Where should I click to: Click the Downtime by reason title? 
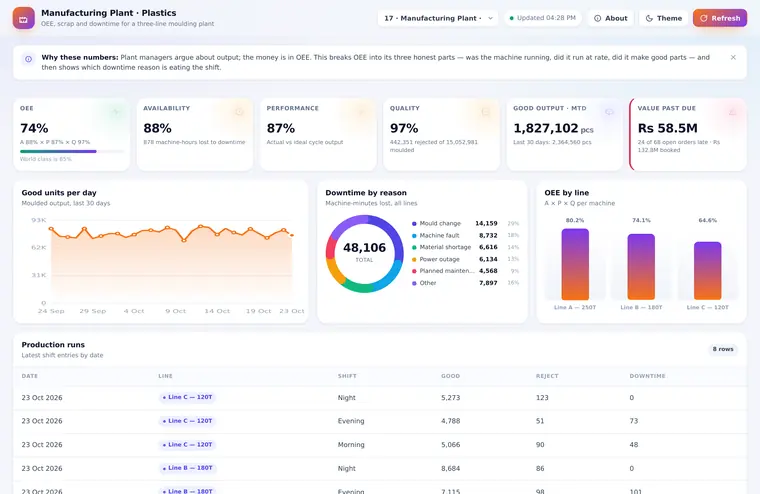(x=366, y=193)
